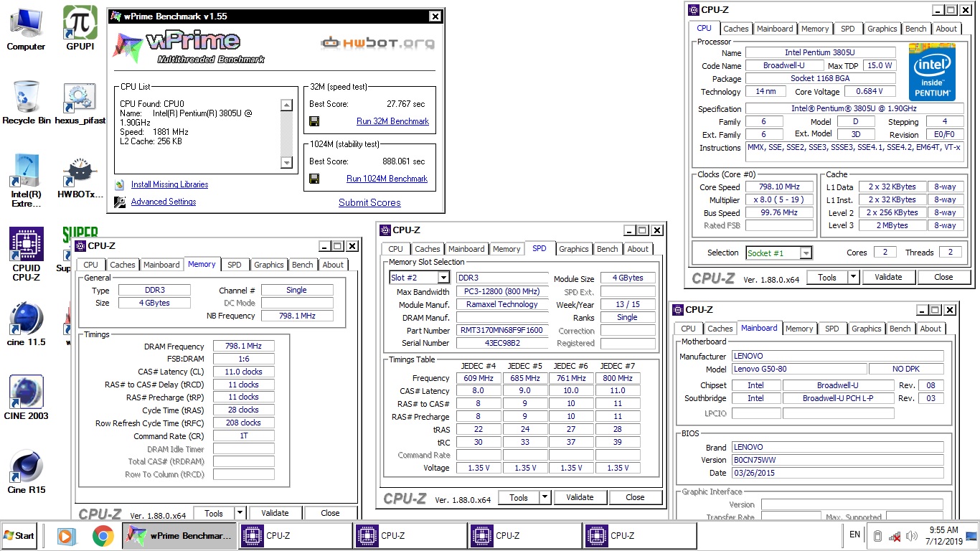Click Run 32M Benchmark link
This screenshot has height=551, width=980.
pos(392,121)
